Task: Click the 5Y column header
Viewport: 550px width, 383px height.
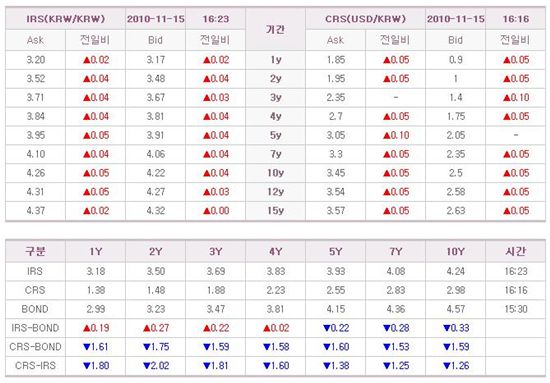Action: tap(335, 251)
